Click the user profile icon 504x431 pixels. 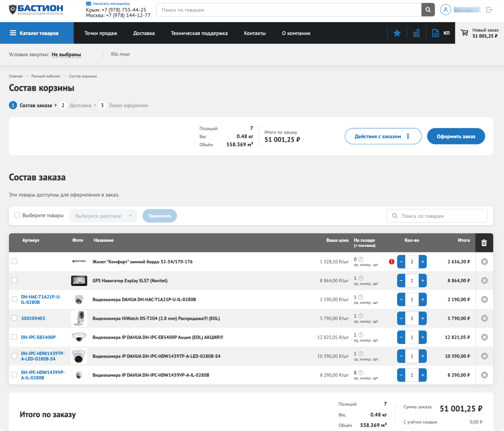coord(445,10)
